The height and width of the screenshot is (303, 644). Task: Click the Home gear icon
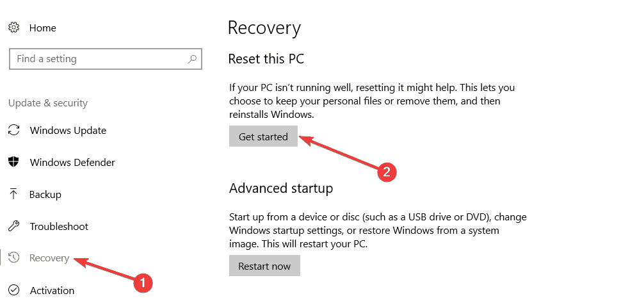(14, 28)
